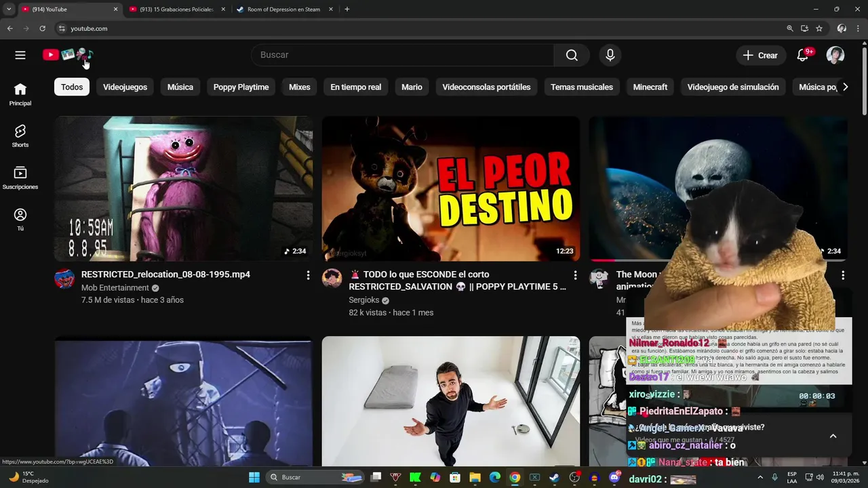The width and height of the screenshot is (868, 488).
Task: Click the Crear button
Action: click(x=761, y=55)
